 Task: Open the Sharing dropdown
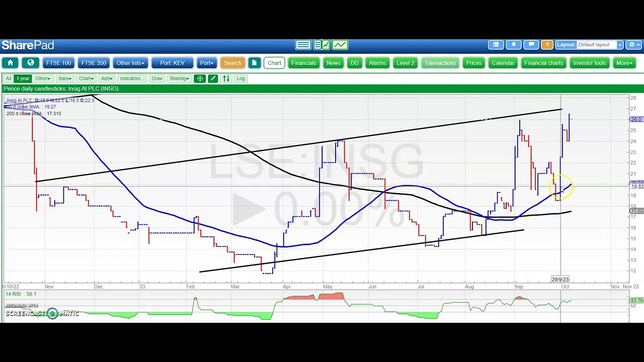179,78
